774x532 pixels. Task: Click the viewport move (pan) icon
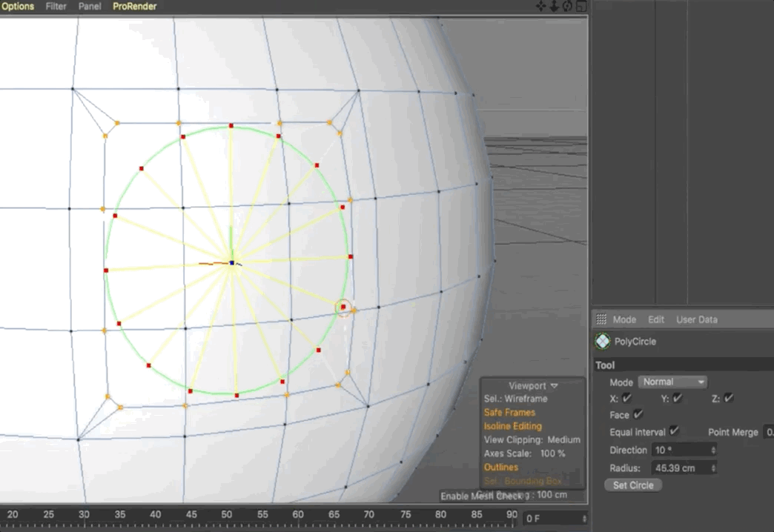(x=541, y=6)
